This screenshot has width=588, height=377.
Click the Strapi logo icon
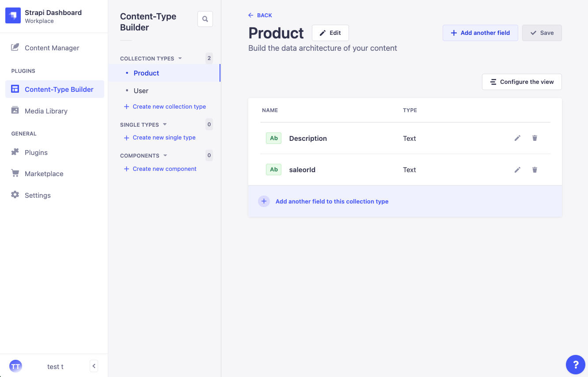[13, 16]
